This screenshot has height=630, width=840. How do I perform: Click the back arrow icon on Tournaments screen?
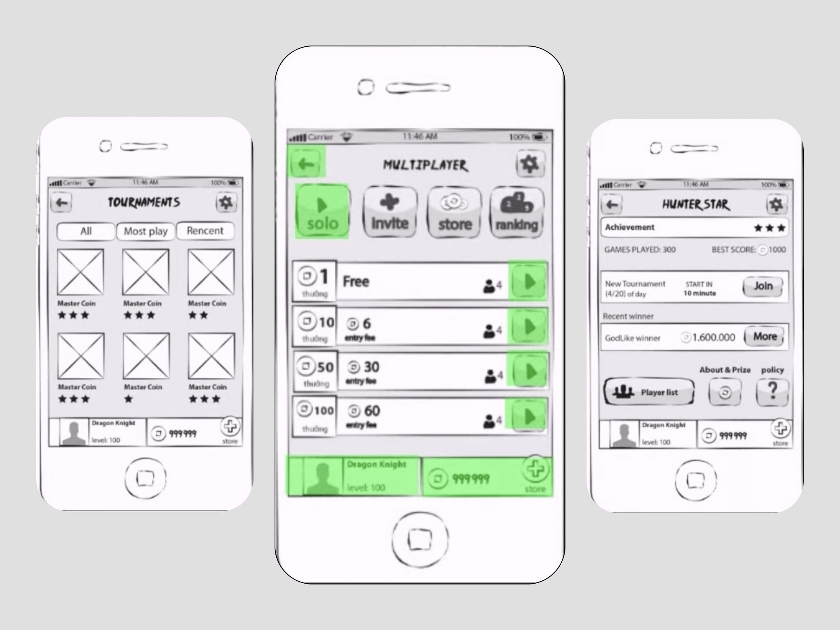click(64, 204)
